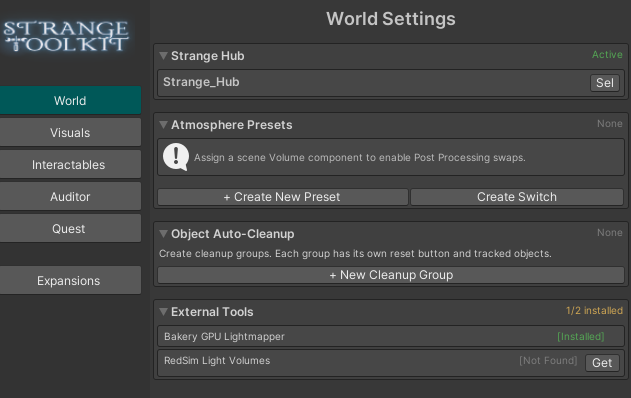Click the Active status of Strange Hub
Image resolution: width=631 pixels, height=398 pixels.
607,54
